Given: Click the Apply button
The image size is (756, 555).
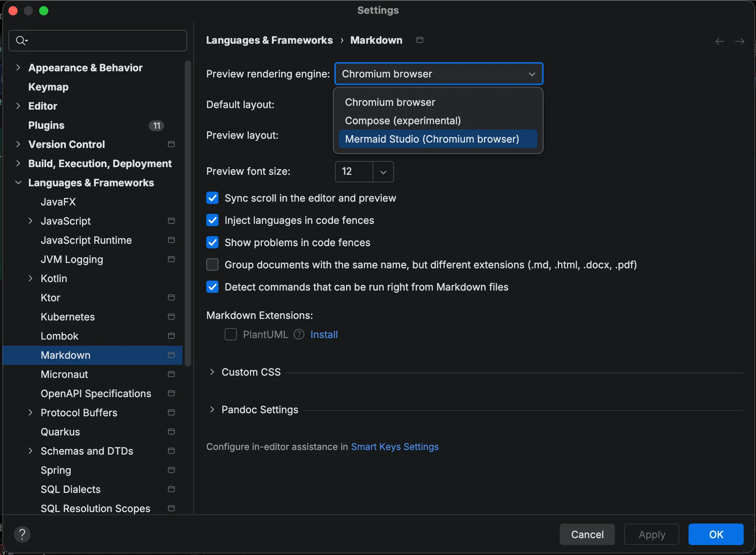Looking at the screenshot, I should tap(652, 534).
